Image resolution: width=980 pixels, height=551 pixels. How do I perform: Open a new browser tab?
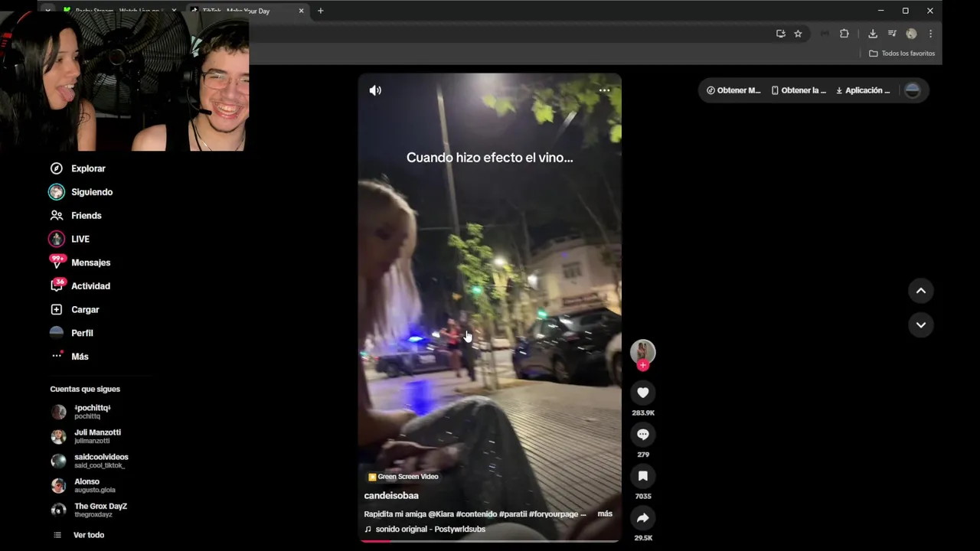coord(321,11)
